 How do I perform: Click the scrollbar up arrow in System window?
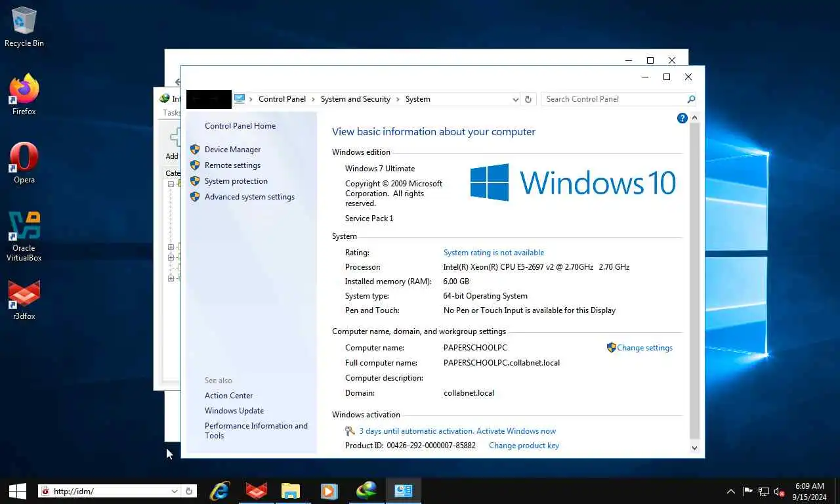(694, 117)
